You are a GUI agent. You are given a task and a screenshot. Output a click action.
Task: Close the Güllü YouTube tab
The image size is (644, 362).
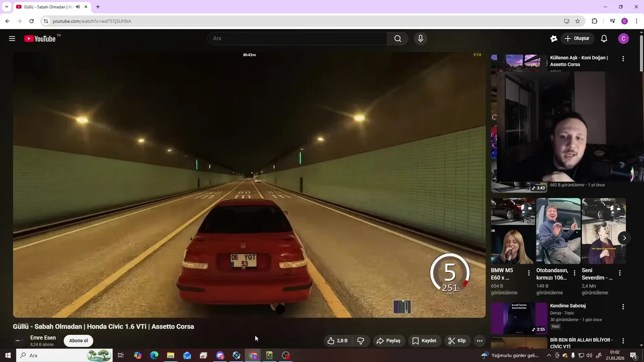[x=86, y=7]
